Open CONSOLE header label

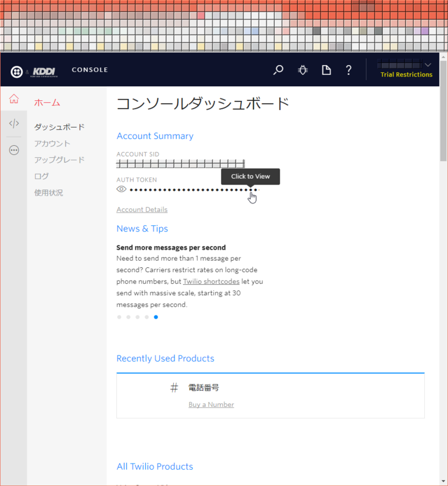(90, 70)
